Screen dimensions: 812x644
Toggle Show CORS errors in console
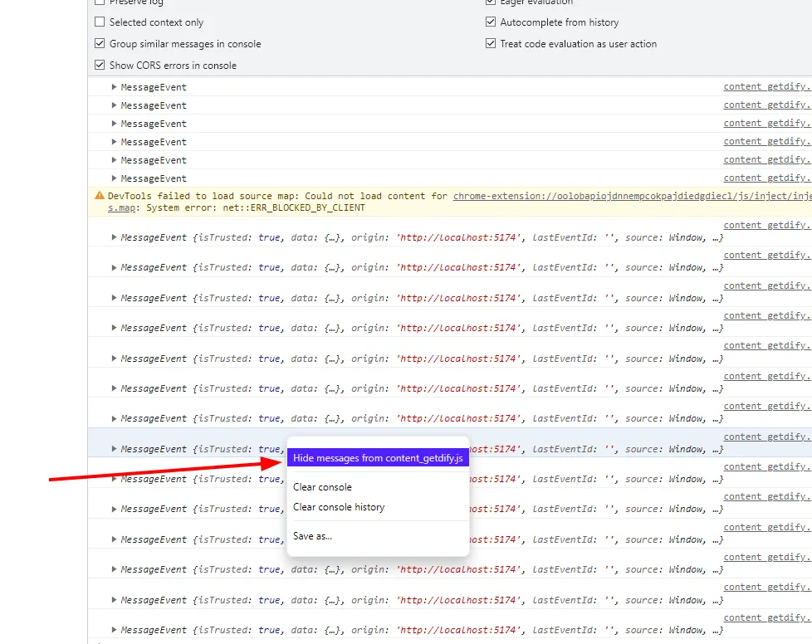point(100,66)
